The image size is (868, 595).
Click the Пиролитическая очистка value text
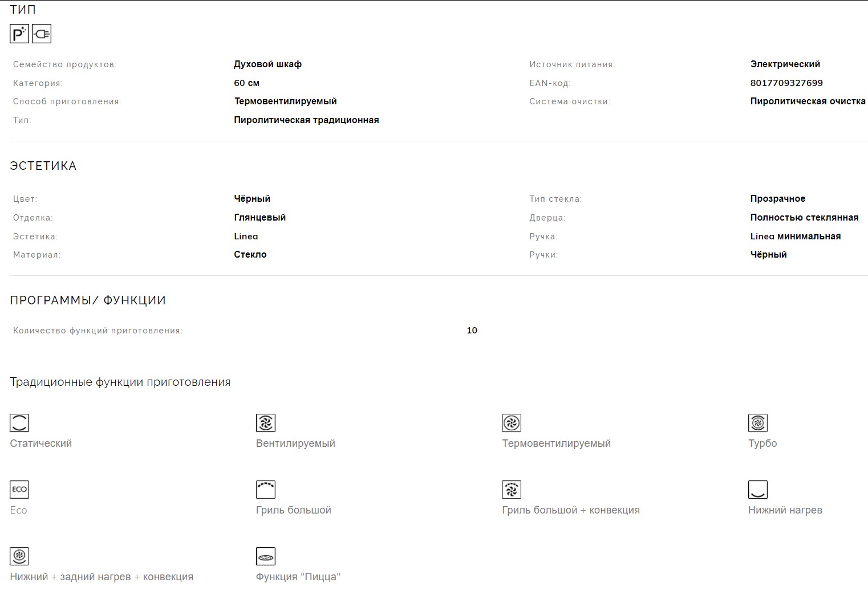pos(808,101)
